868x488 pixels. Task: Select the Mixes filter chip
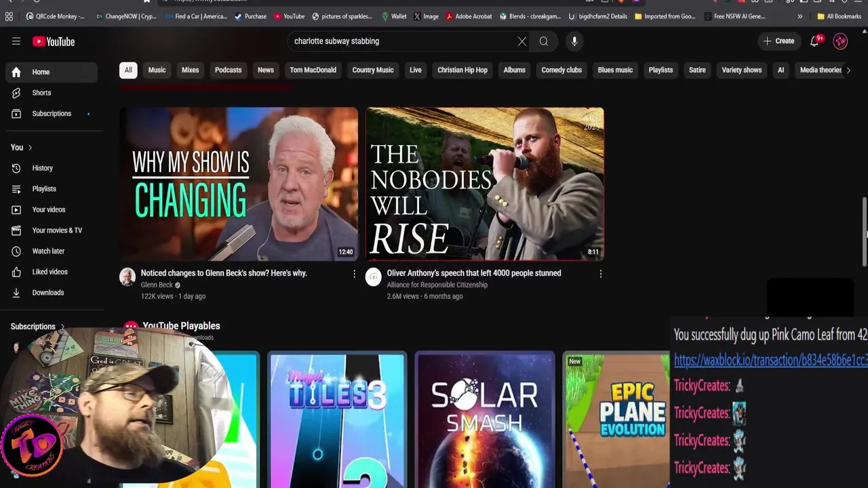tap(190, 70)
